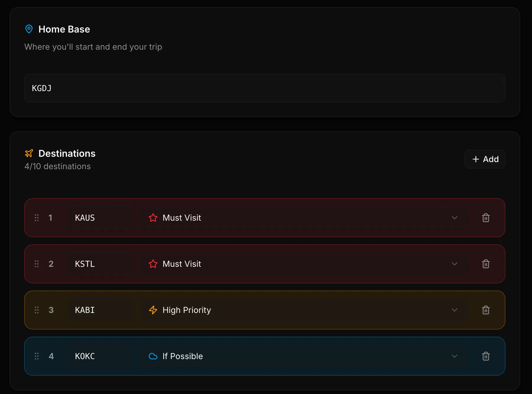Click the red star icon in the KSTL row

(153, 264)
